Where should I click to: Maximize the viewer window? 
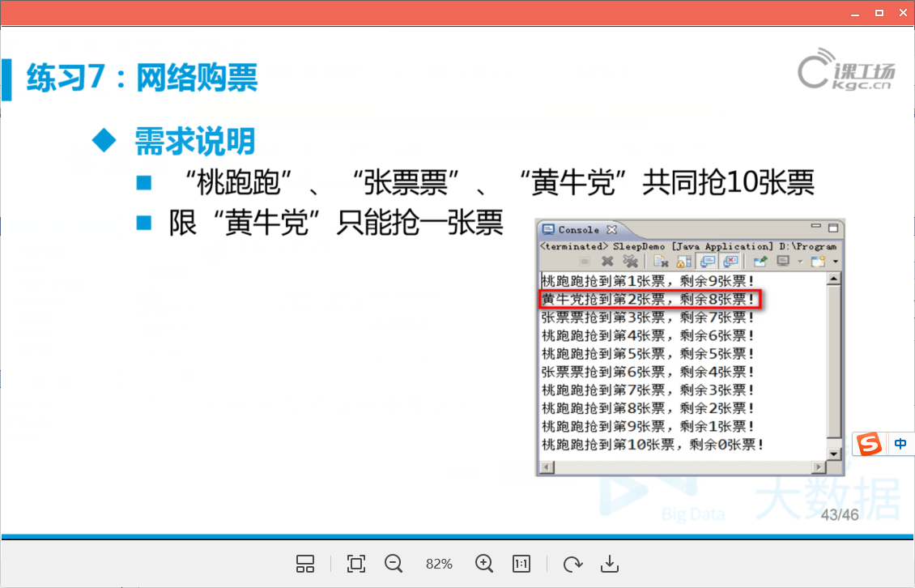(879, 13)
